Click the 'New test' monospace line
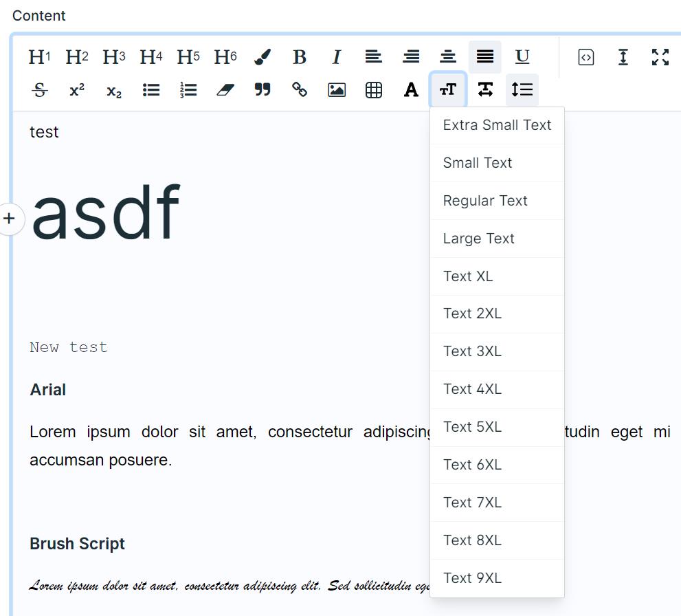The image size is (681, 616). pos(69,348)
